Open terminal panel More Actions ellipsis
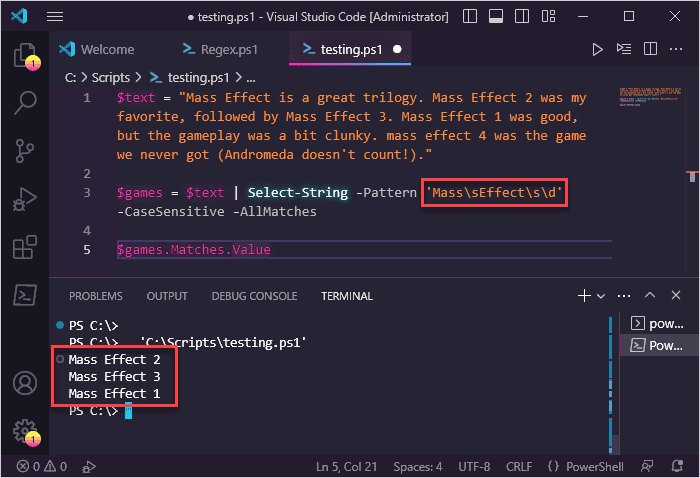700x478 pixels. tap(624, 296)
